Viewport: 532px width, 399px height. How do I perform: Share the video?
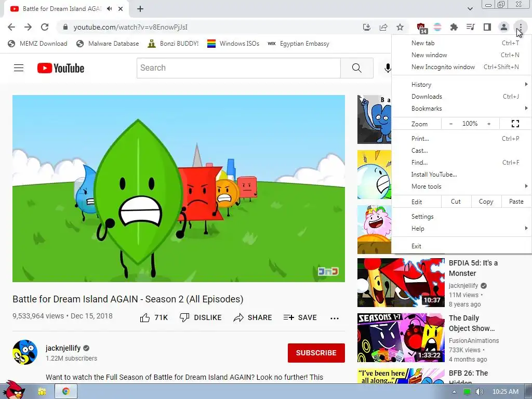tap(253, 317)
